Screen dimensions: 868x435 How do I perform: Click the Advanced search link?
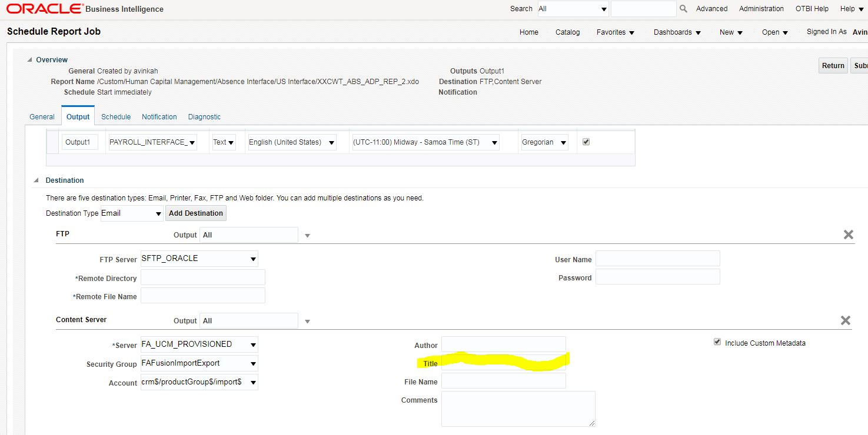(x=712, y=9)
